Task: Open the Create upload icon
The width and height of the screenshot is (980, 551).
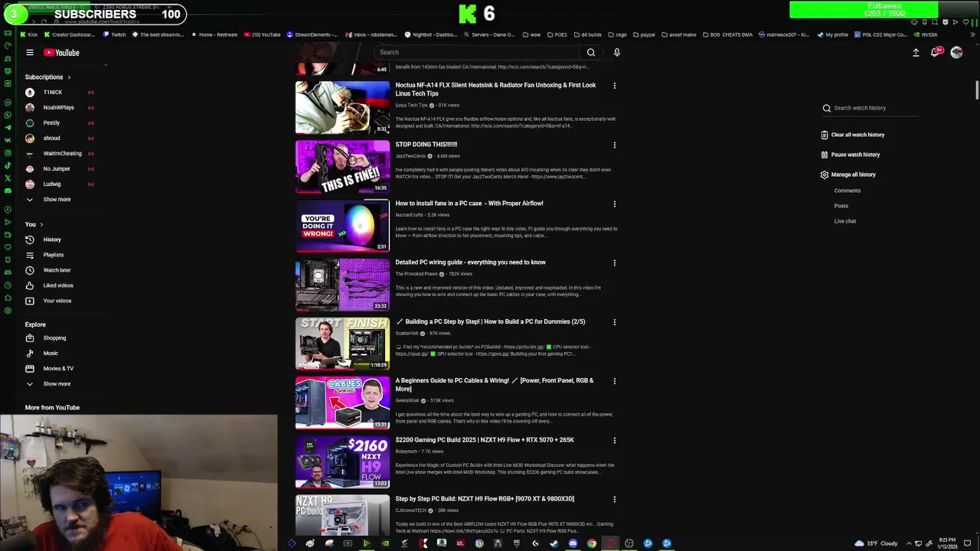Action: tap(916, 53)
